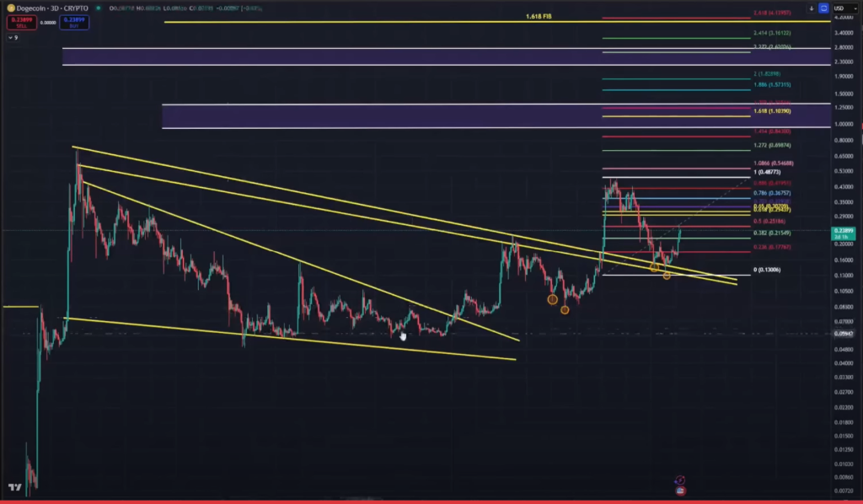Click the purple circular channel logo near bottom-right

680,480
